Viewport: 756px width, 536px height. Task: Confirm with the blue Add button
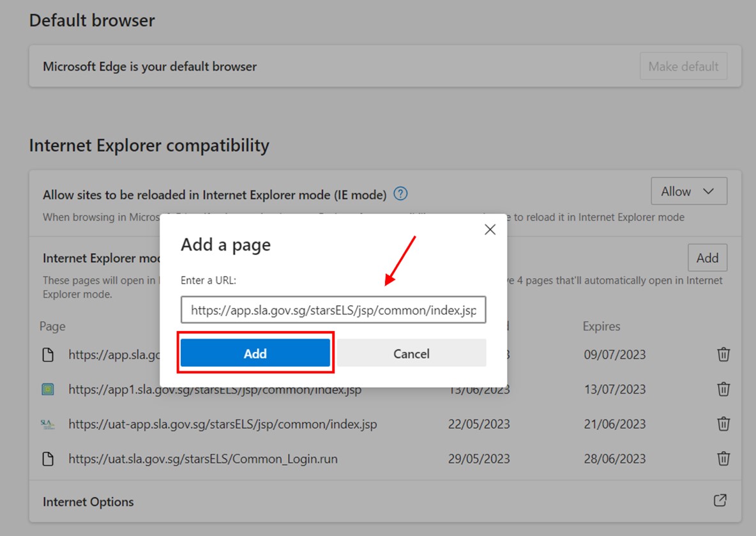pyautogui.click(x=255, y=353)
